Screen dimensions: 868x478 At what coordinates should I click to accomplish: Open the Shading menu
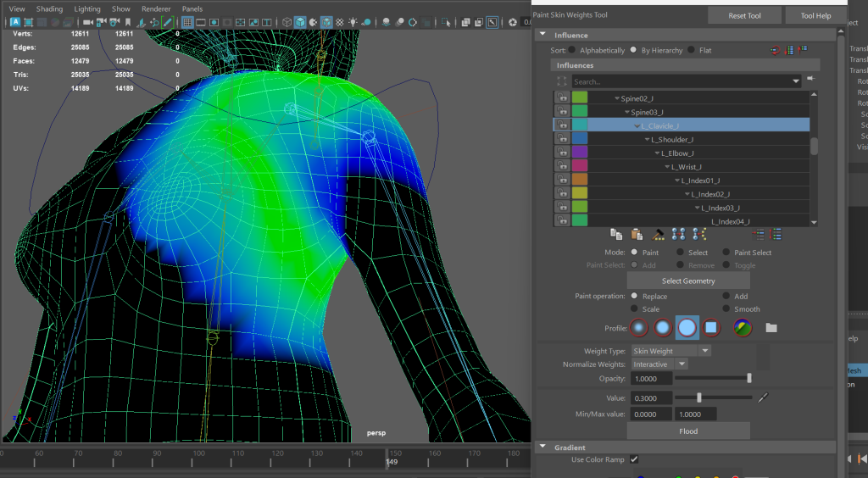pyautogui.click(x=49, y=8)
